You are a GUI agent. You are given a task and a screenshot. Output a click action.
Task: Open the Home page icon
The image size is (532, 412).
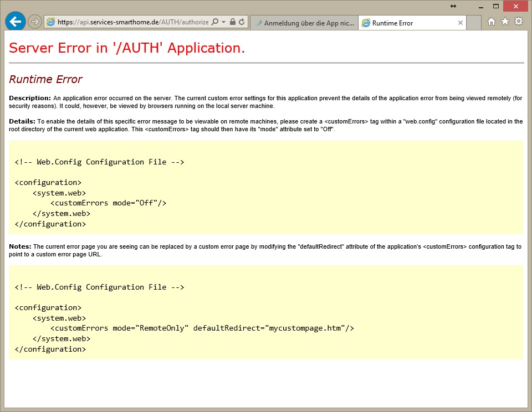[x=492, y=22]
